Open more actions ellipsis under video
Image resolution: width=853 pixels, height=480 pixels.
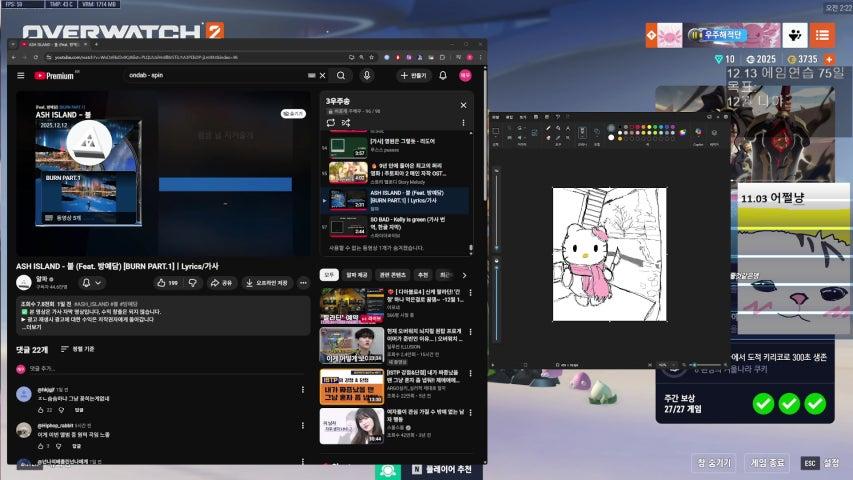[x=303, y=283]
